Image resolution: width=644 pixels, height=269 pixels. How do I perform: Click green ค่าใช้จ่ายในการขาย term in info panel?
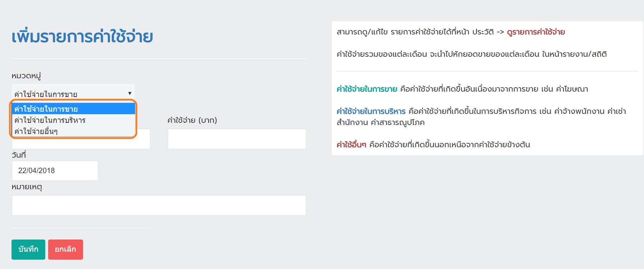point(367,89)
